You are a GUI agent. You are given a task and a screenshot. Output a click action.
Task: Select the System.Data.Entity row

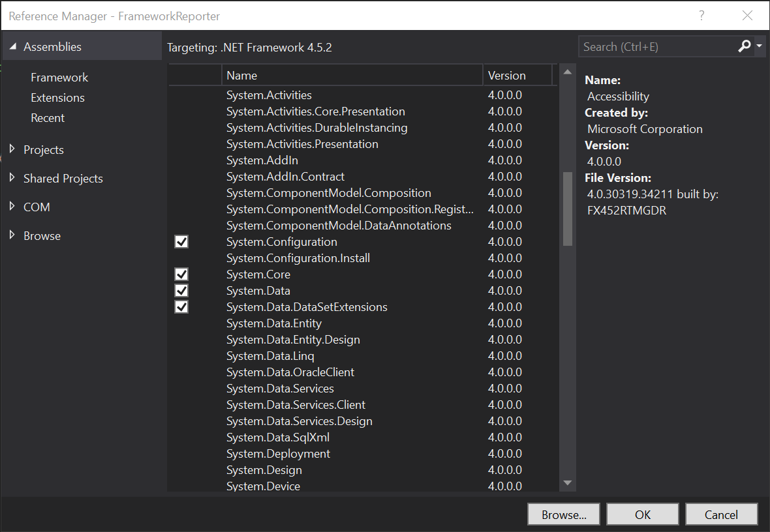362,323
